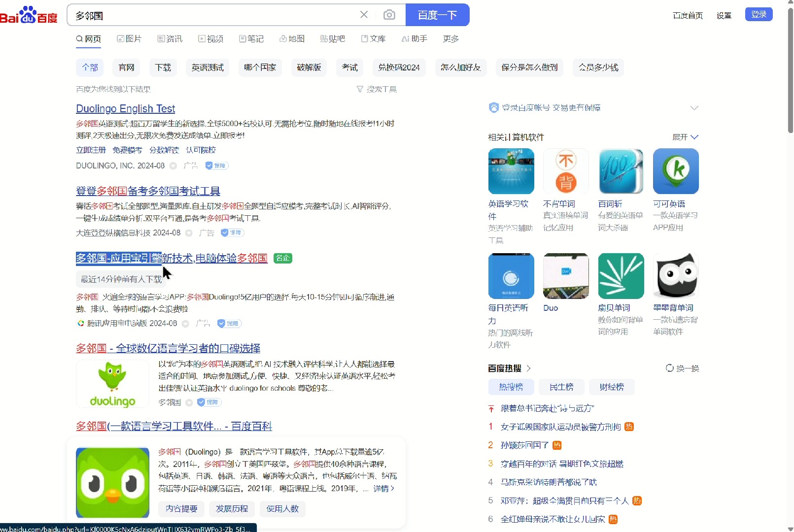Image resolution: width=794 pixels, height=532 pixels.
Task: Select the 官网 filter chip
Action: pyautogui.click(x=127, y=67)
